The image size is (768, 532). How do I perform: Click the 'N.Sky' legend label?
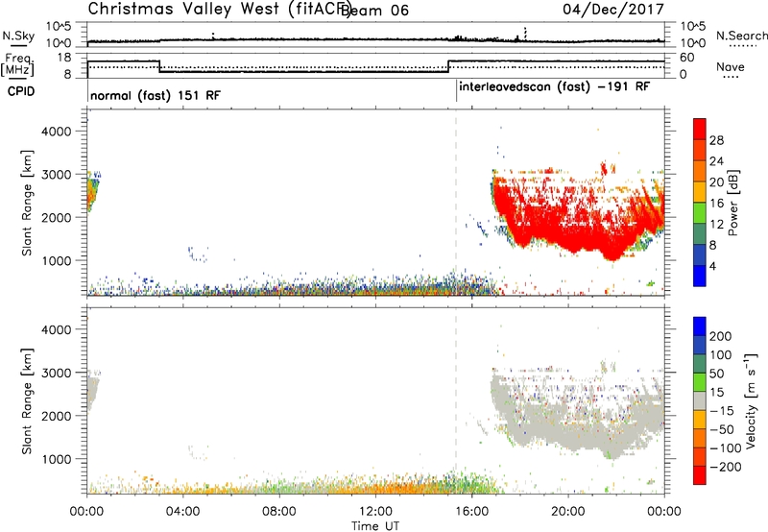(x=18, y=36)
